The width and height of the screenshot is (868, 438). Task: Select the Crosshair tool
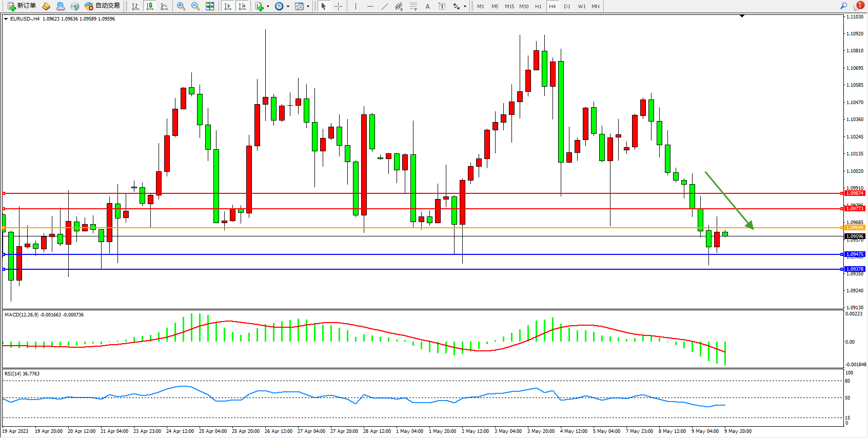coord(339,6)
